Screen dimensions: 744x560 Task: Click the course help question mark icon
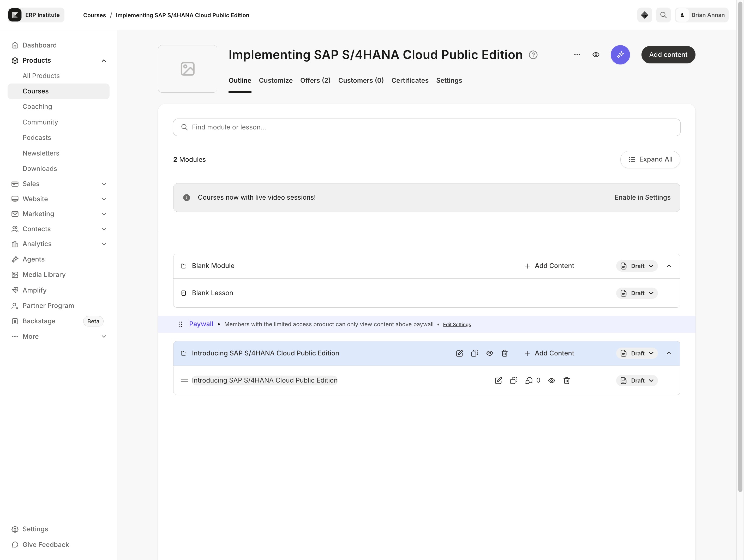533,55
